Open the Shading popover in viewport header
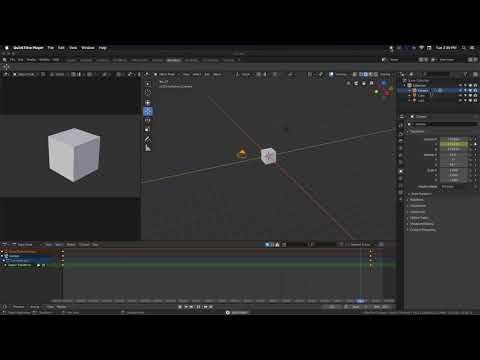The image size is (480, 360). tap(385, 74)
